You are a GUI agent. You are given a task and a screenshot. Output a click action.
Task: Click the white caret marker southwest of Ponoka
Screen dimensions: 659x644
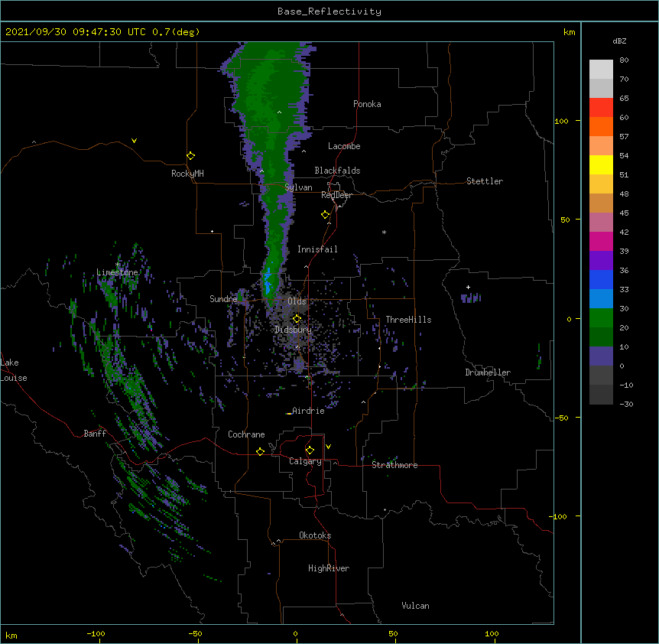280,112
